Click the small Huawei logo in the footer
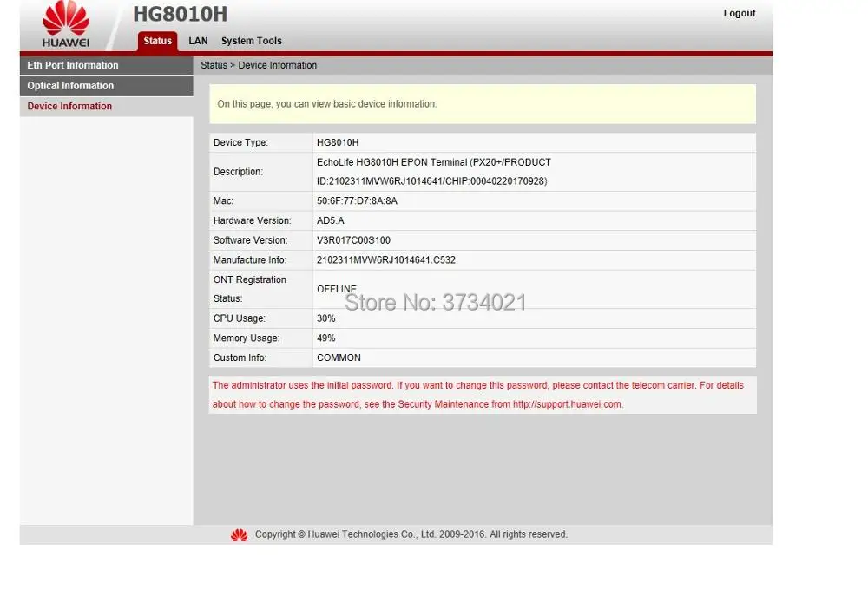The width and height of the screenshot is (868, 603). [x=240, y=535]
